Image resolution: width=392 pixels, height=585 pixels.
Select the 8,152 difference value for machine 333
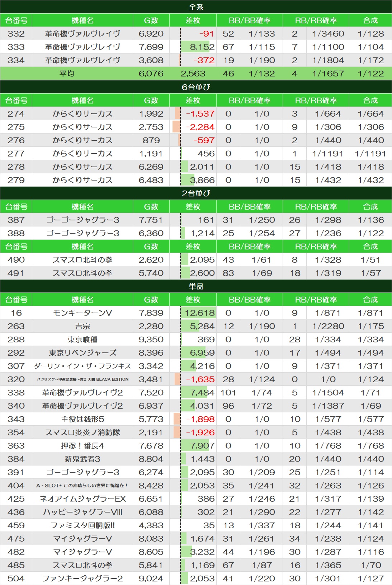(x=202, y=47)
